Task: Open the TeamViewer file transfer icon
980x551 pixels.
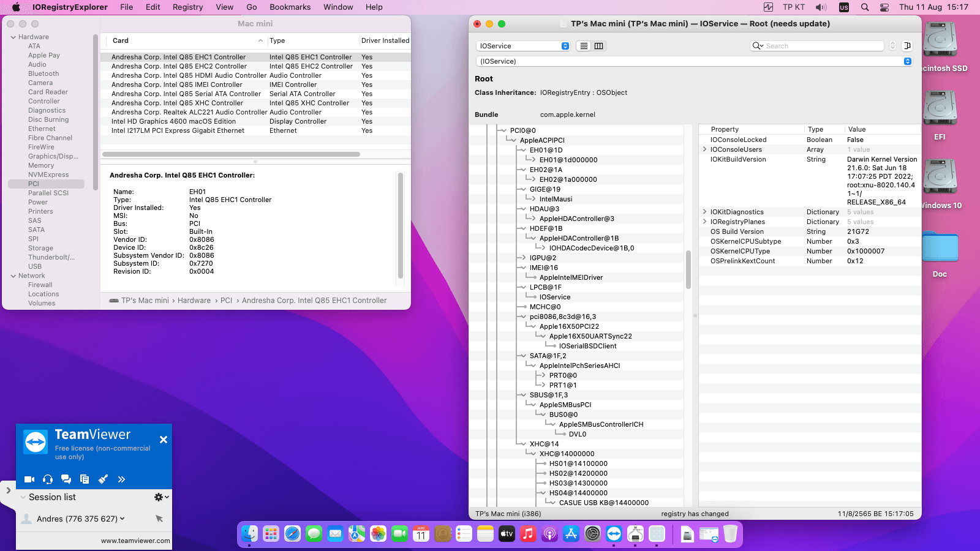Action: [85, 479]
